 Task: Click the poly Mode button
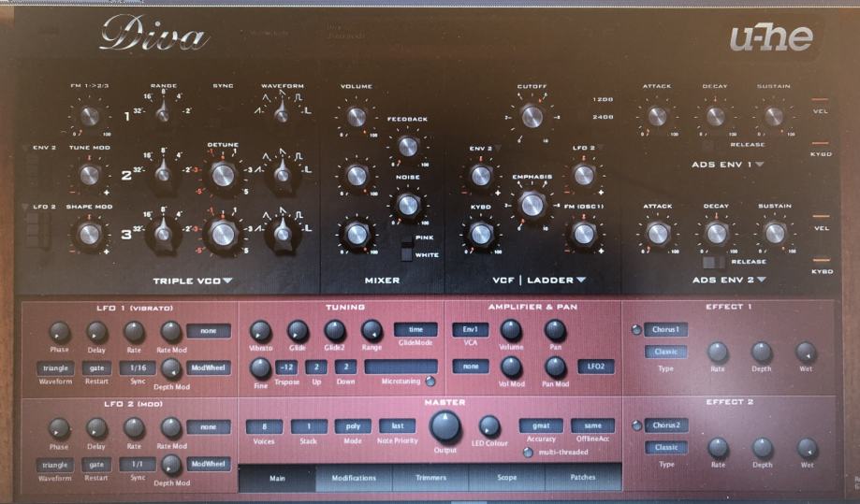[353, 426]
